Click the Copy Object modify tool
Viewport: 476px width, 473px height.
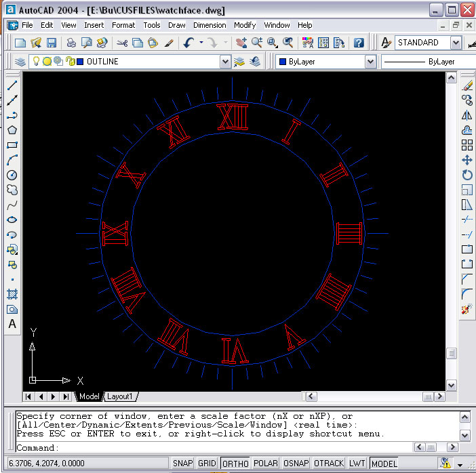pos(467,100)
